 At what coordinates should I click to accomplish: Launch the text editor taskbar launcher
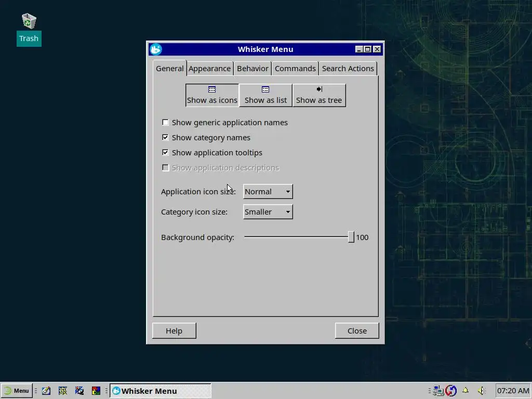click(x=46, y=391)
